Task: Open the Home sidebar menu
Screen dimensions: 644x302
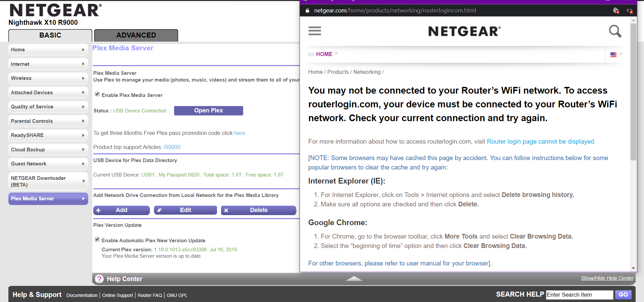Action: tap(48, 50)
